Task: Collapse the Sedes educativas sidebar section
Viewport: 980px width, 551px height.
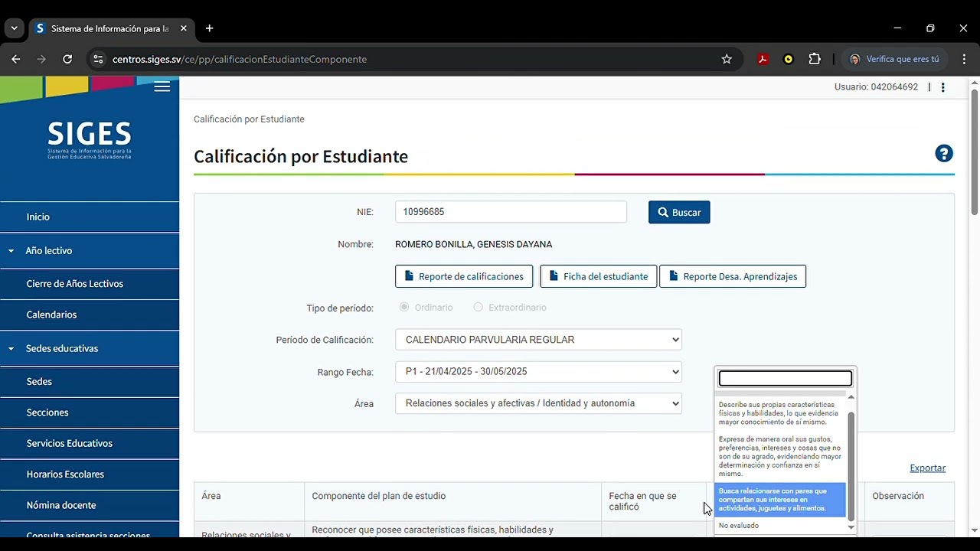Action: [11, 348]
